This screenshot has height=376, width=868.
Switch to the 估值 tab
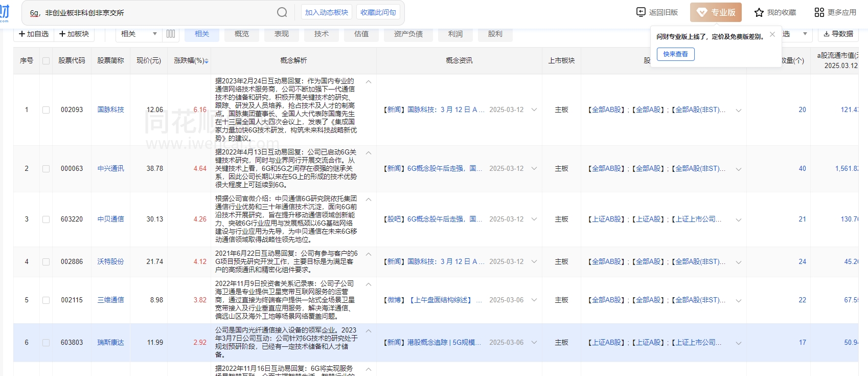361,34
